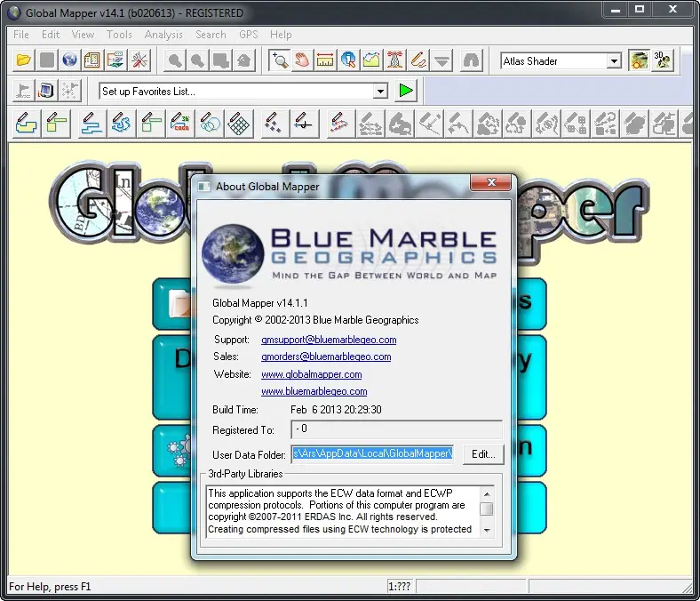Click the 'For Help, press F1' status text
Screen dimensions: 700x601
point(50,586)
